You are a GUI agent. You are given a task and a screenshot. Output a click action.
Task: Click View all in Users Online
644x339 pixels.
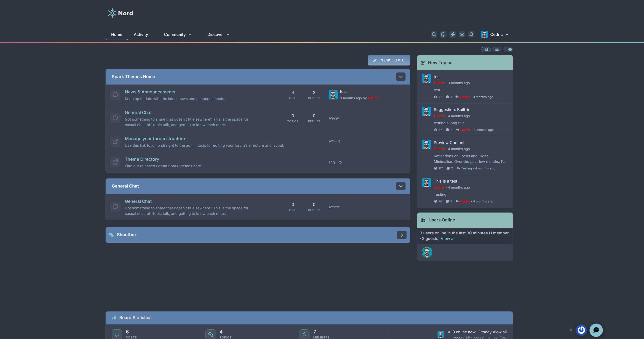coord(448,238)
